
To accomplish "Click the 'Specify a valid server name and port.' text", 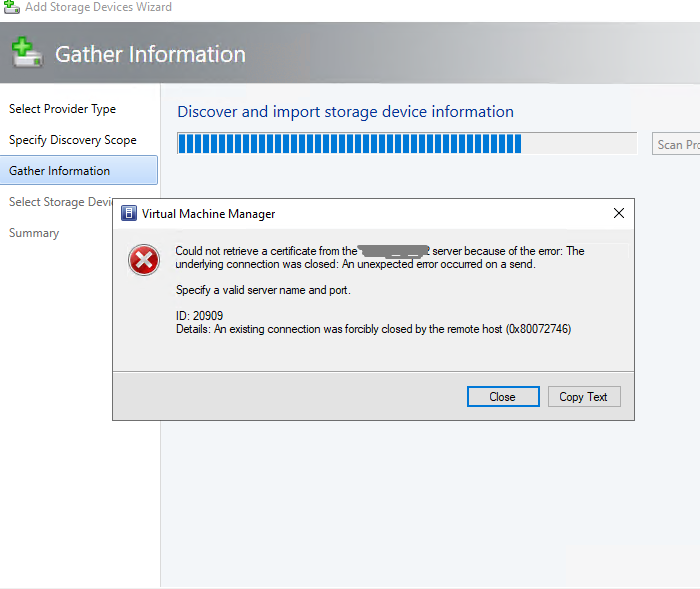I will (x=263, y=290).
